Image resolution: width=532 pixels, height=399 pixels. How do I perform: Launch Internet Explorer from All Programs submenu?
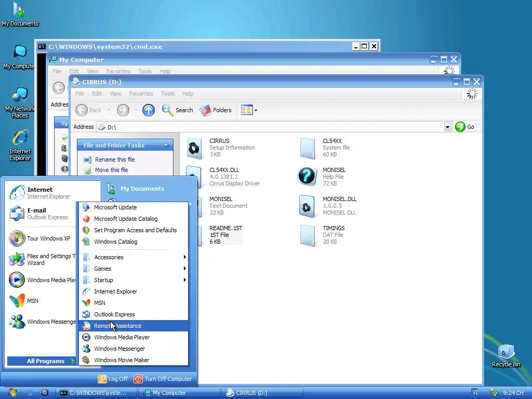coord(134,291)
